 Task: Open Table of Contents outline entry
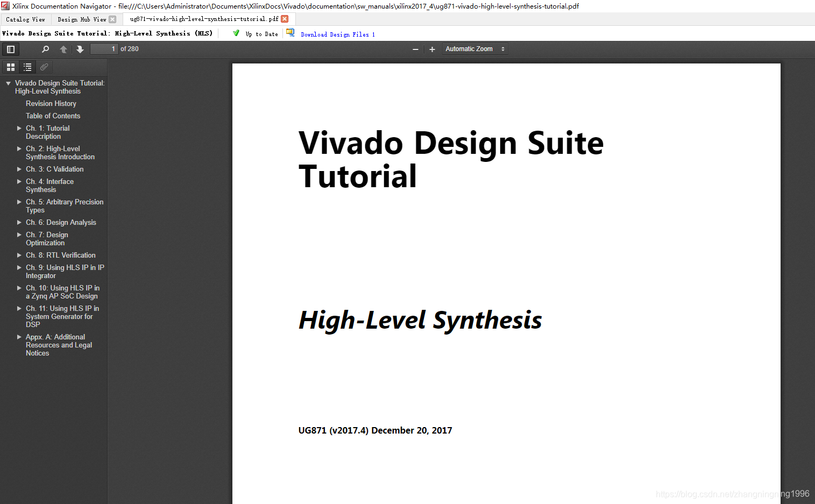[53, 116]
